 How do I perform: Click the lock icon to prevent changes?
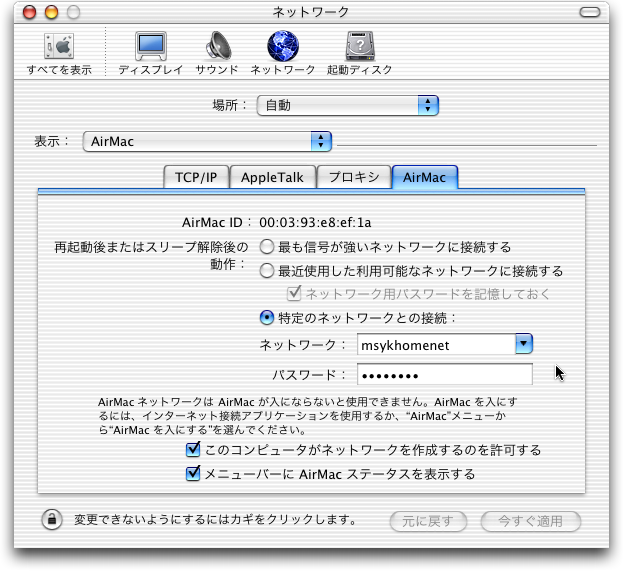click(x=50, y=520)
